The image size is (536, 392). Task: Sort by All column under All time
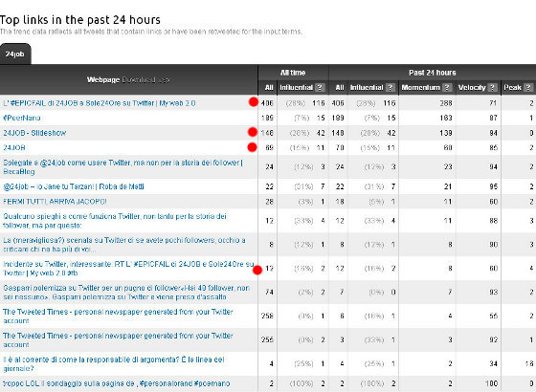(269, 87)
